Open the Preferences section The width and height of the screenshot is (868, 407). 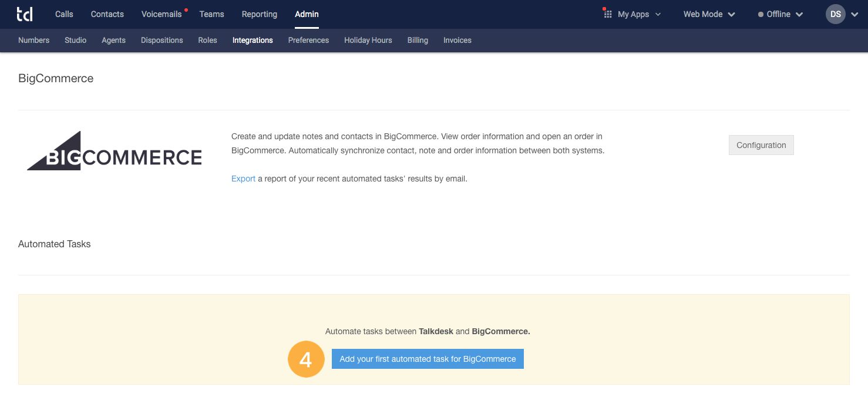coord(308,40)
